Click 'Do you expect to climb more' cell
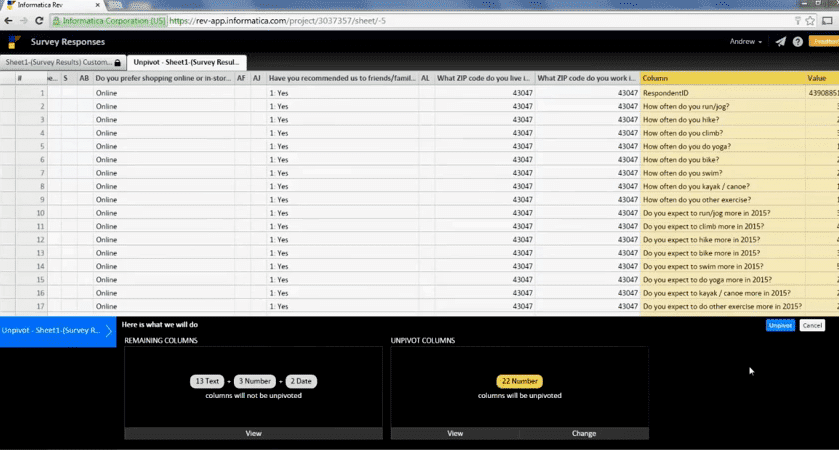 point(722,226)
